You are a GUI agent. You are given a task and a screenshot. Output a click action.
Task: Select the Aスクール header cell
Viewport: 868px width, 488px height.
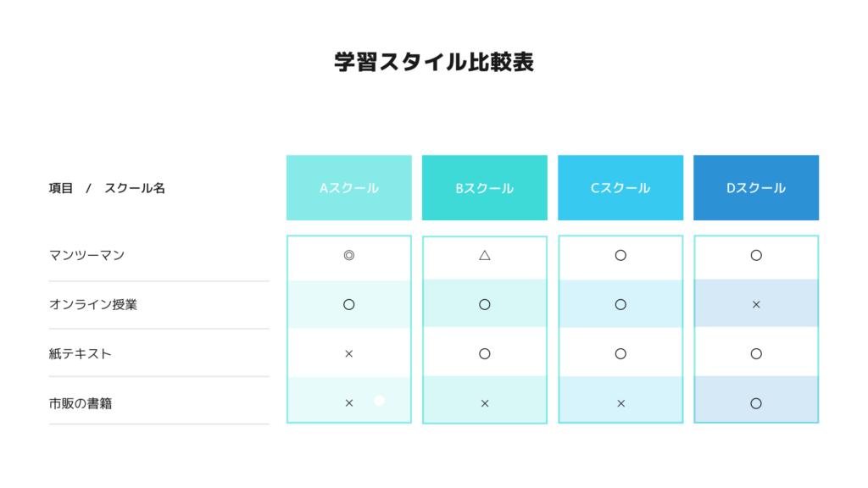tap(348, 187)
